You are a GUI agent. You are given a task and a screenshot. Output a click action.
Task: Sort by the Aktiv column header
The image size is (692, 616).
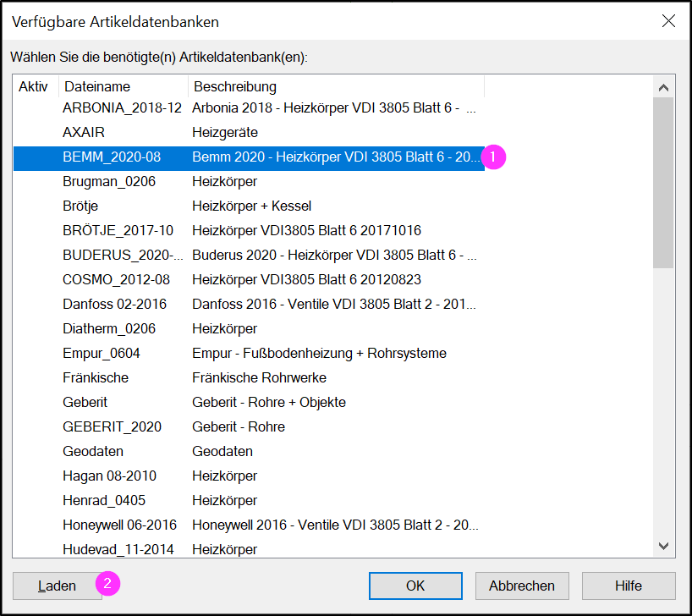click(x=36, y=86)
